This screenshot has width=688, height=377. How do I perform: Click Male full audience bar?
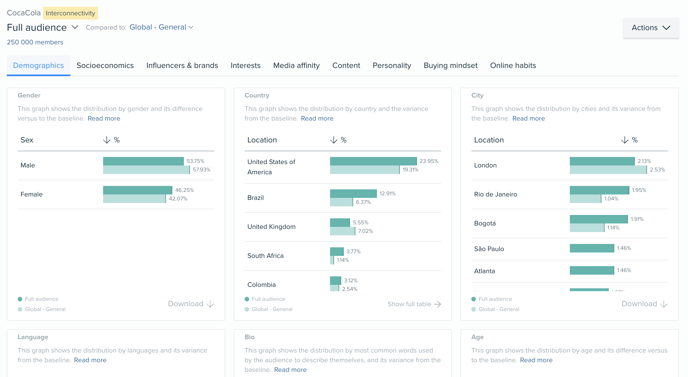tap(143, 161)
